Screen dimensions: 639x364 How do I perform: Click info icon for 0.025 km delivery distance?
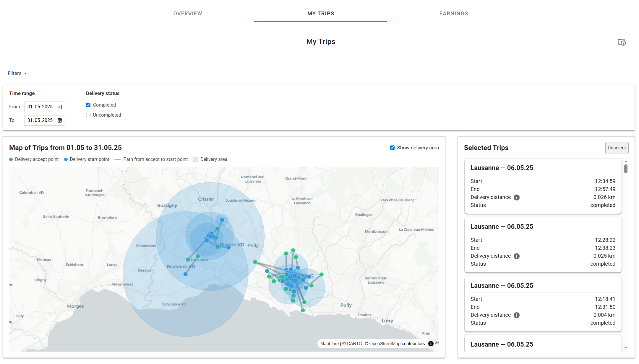pos(516,256)
